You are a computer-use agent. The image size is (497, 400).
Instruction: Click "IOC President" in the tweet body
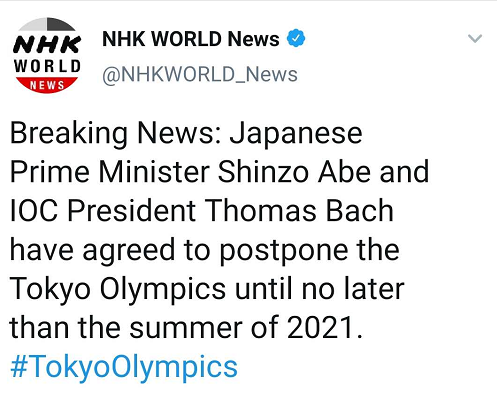(103, 211)
